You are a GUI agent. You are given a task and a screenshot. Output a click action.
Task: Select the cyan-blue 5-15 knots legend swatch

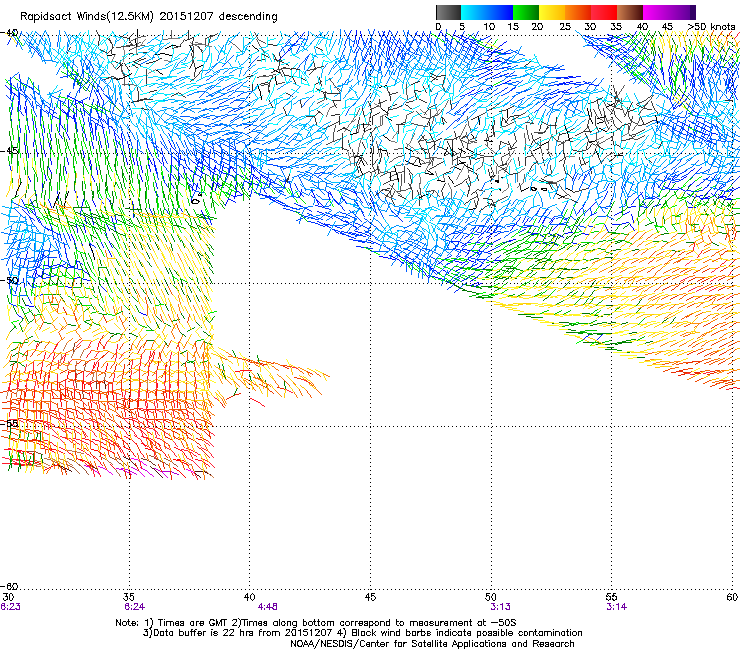click(x=487, y=12)
